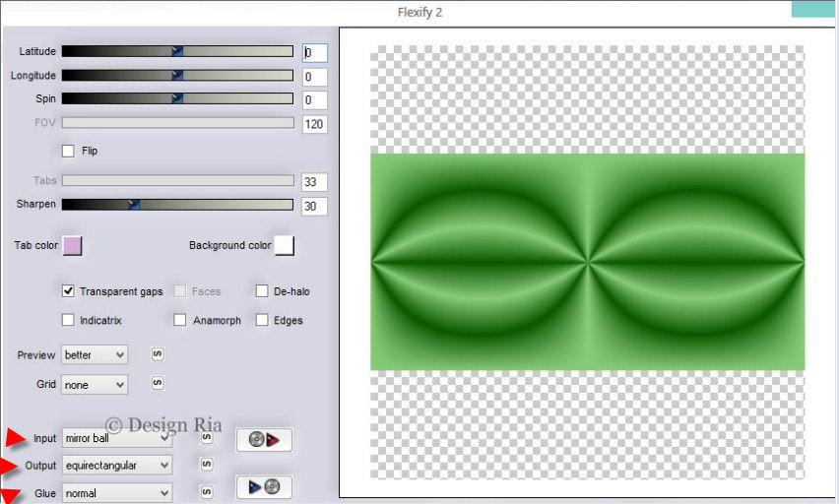Toggle the Faces checkbox
Viewport: 839px width, 504px height.
point(180,291)
